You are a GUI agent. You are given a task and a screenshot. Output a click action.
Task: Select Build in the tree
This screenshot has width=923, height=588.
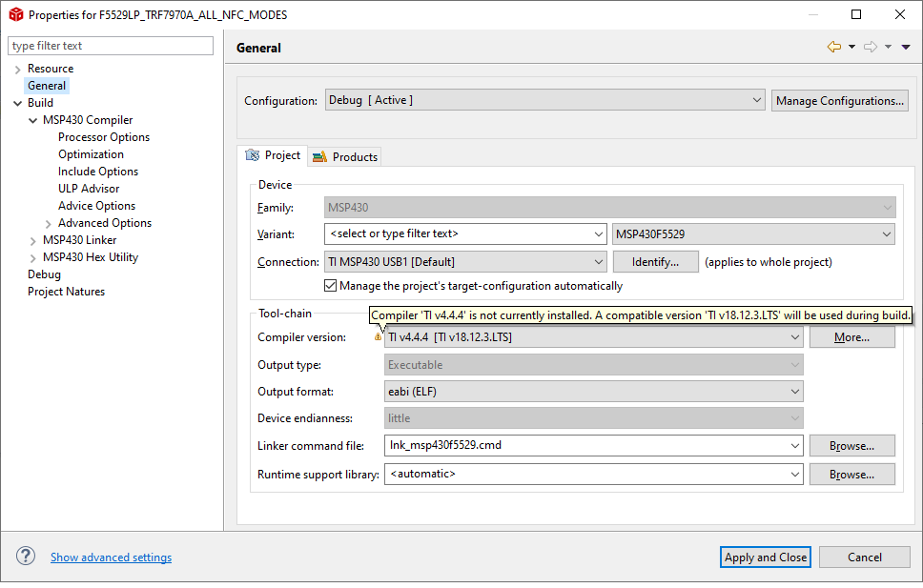pos(41,103)
